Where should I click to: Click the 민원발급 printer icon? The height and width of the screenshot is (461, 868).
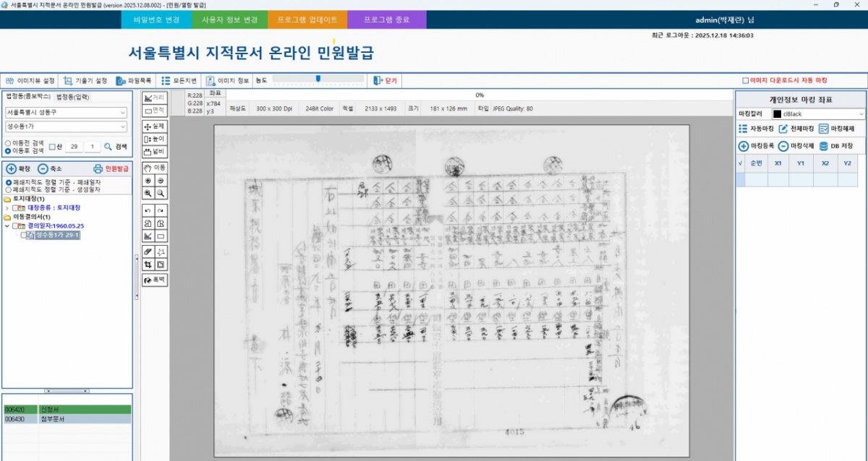[98, 168]
